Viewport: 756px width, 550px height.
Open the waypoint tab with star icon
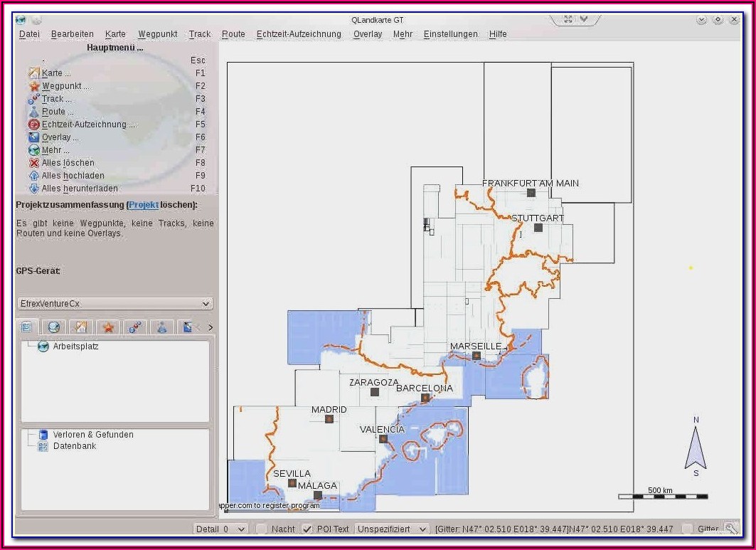(108, 327)
